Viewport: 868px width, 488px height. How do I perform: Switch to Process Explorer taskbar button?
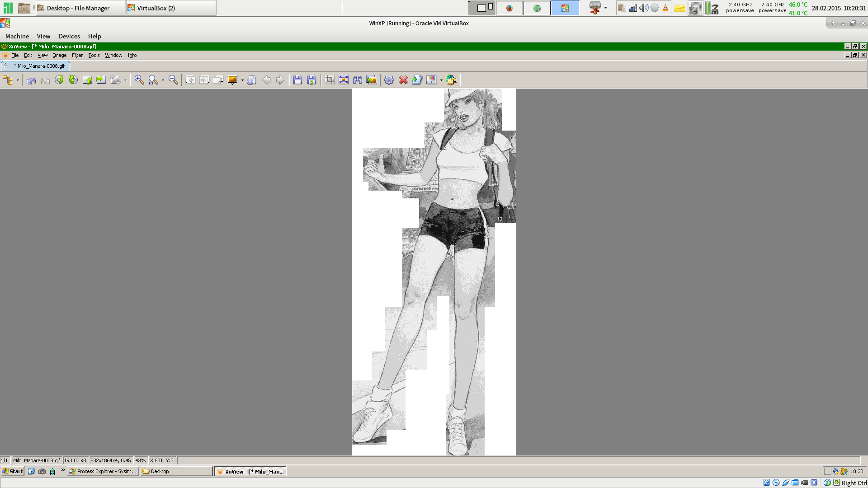coord(103,471)
